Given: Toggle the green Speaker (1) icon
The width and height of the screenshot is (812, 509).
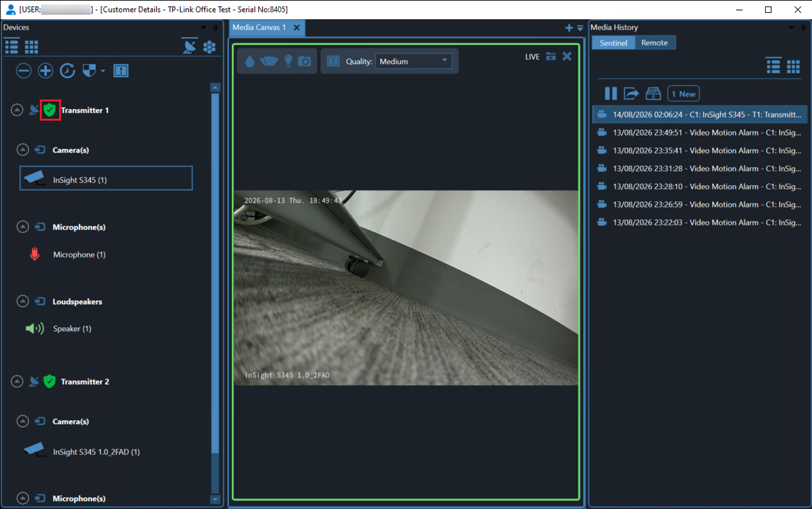Looking at the screenshot, I should tap(35, 328).
